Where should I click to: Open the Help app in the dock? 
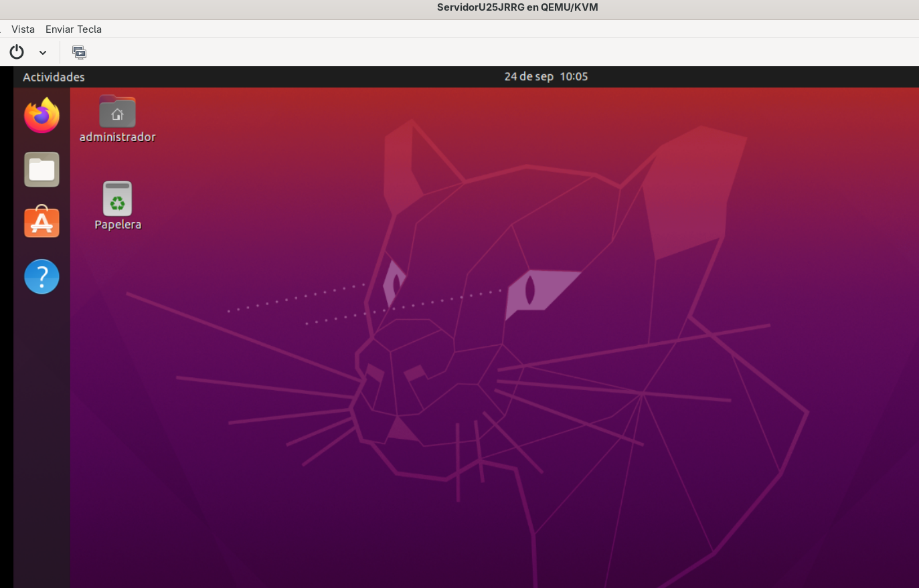click(x=41, y=276)
